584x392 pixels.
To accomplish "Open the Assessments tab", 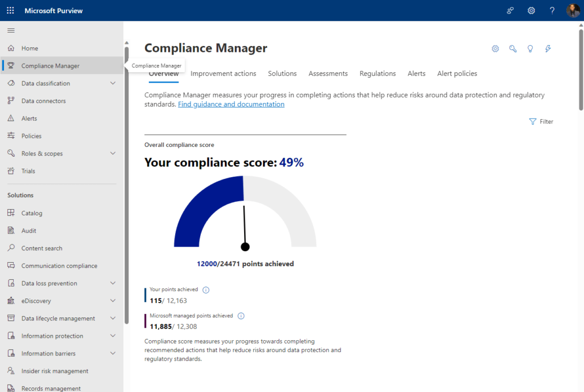I will [328, 73].
